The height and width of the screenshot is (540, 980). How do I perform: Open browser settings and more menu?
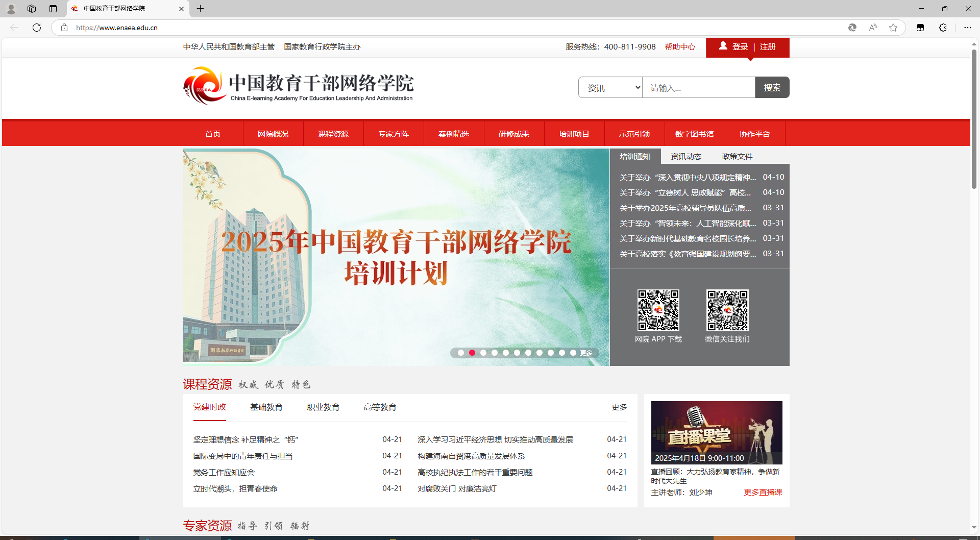(x=967, y=28)
